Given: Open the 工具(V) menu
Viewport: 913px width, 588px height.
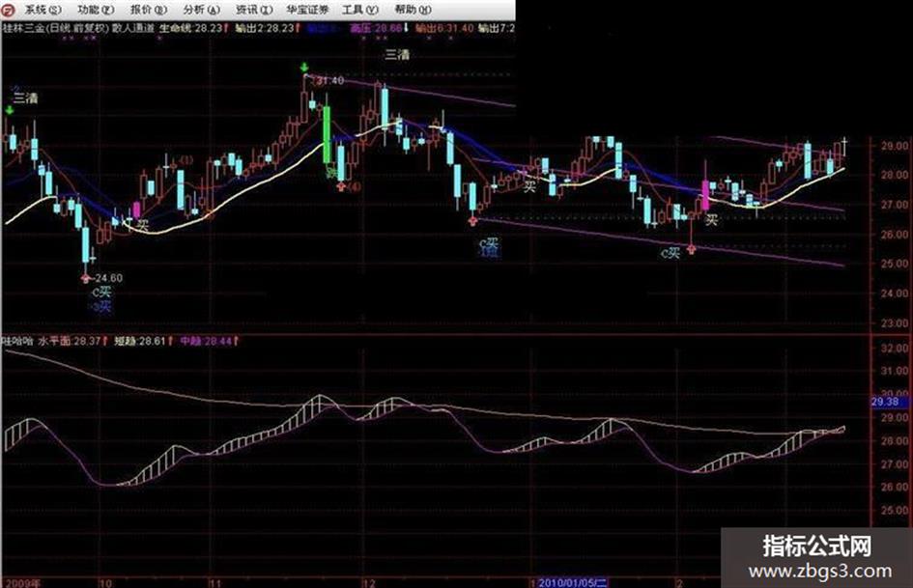Looking at the screenshot, I should pyautogui.click(x=359, y=10).
